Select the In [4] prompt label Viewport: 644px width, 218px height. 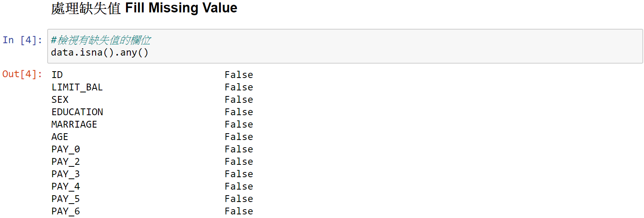click(22, 40)
